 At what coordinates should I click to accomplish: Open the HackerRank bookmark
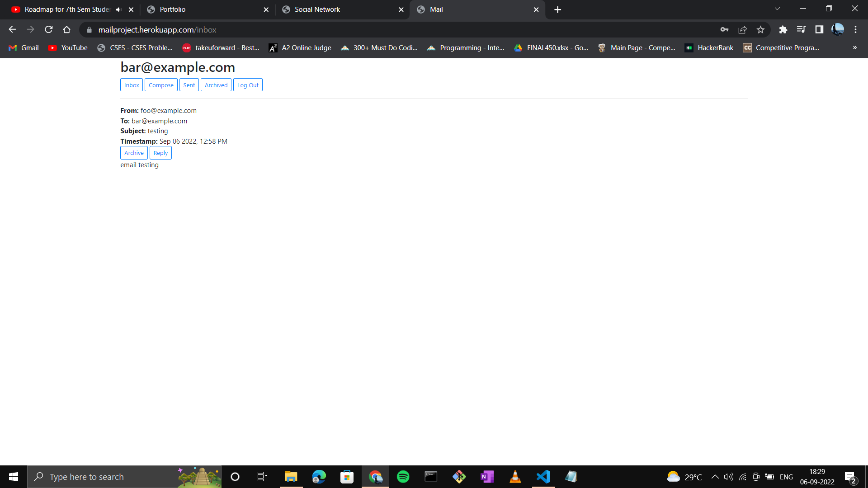[709, 47]
